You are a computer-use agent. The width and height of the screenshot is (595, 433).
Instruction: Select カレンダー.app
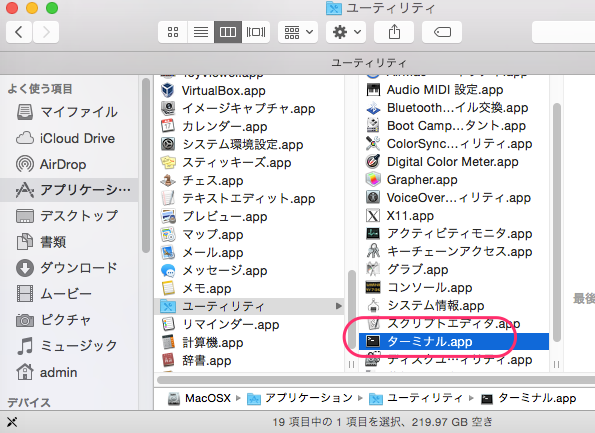(250, 127)
